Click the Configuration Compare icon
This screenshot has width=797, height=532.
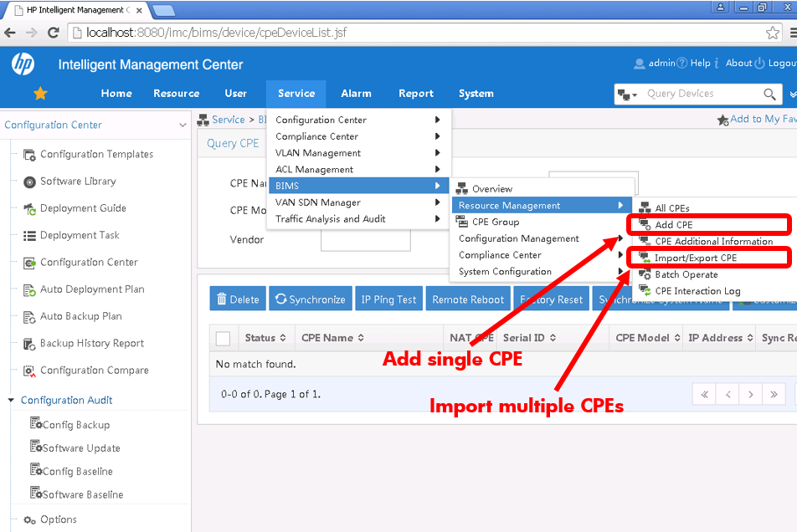click(x=29, y=371)
